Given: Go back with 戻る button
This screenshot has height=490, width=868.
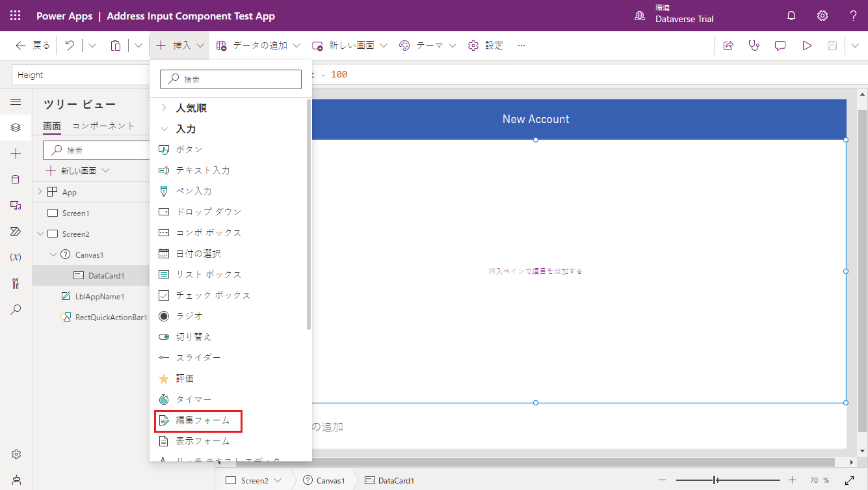Looking at the screenshot, I should tap(33, 46).
